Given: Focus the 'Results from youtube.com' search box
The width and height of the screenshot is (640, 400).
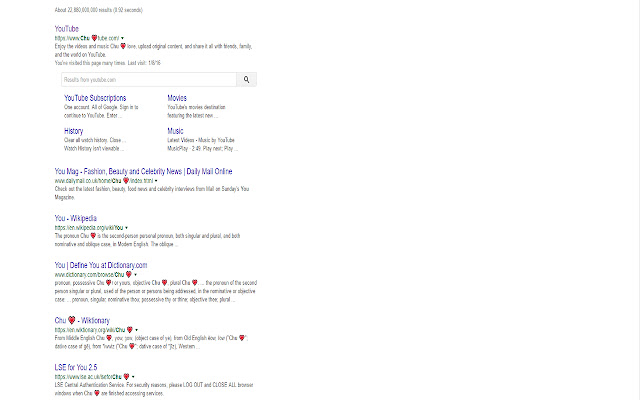Looking at the screenshot, I should click(x=149, y=80).
